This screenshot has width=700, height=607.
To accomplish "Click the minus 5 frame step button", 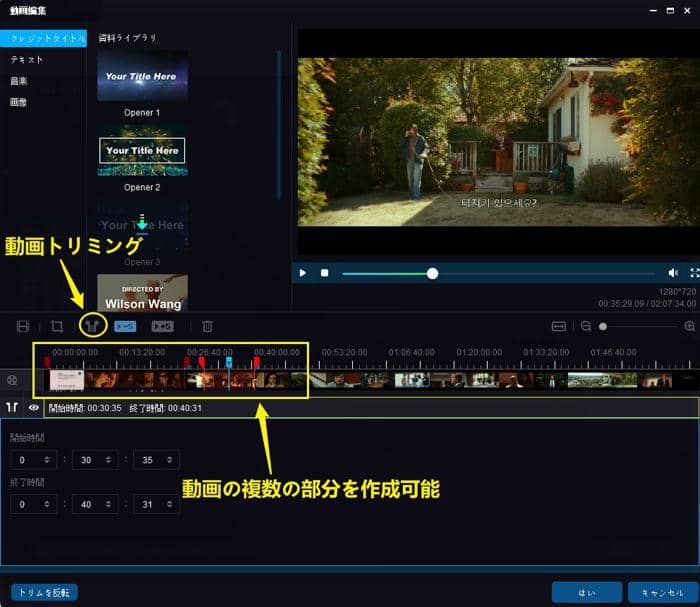I will tap(125, 326).
